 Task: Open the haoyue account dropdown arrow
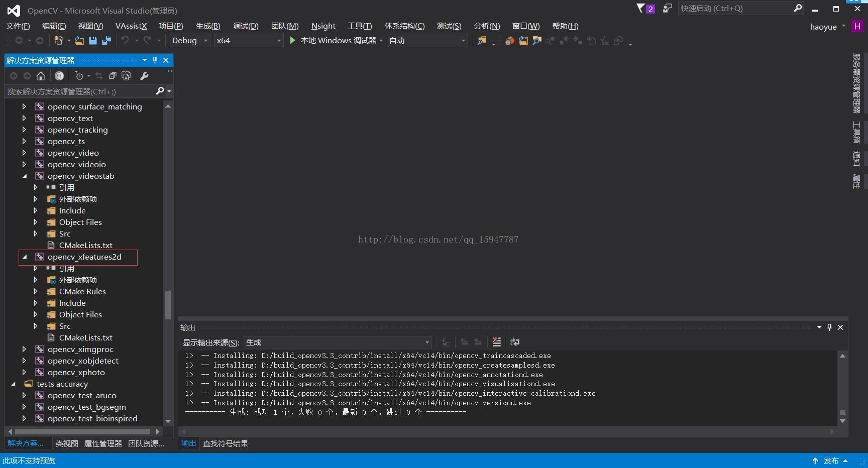(x=844, y=26)
